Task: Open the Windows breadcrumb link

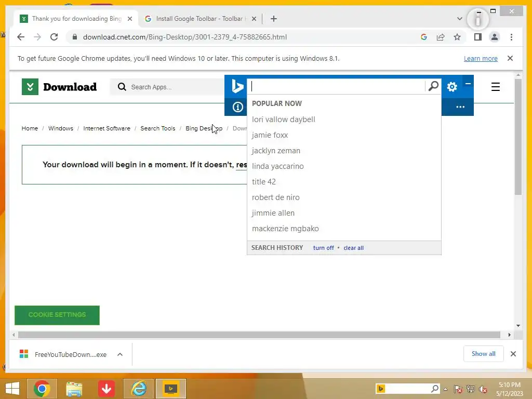Action: [60, 128]
